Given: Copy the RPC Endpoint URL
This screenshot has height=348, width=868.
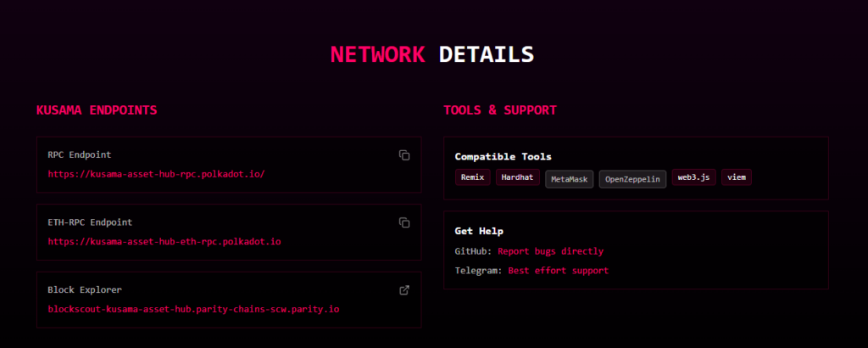Looking at the screenshot, I should (404, 155).
